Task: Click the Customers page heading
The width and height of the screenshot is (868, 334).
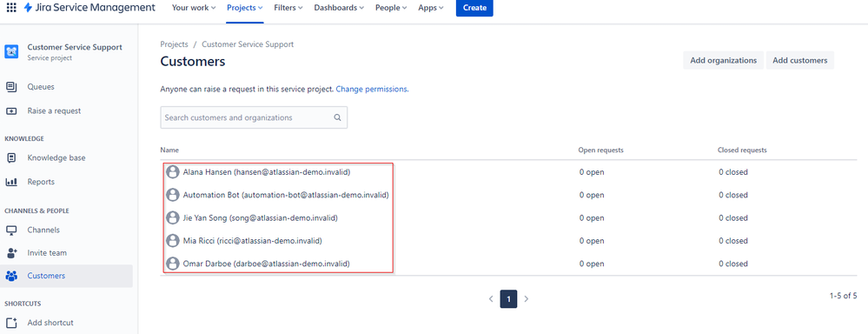Action: pos(193,62)
